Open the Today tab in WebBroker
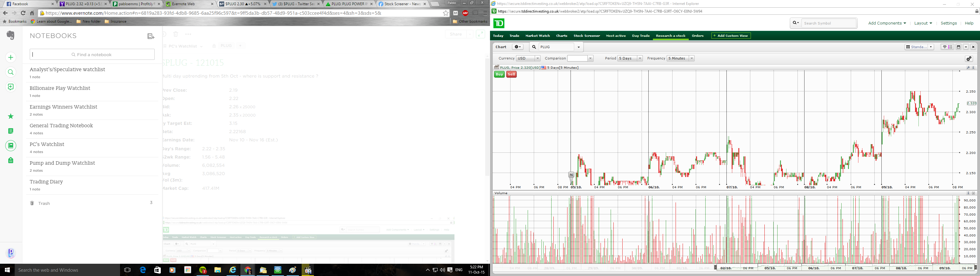 (x=498, y=36)
